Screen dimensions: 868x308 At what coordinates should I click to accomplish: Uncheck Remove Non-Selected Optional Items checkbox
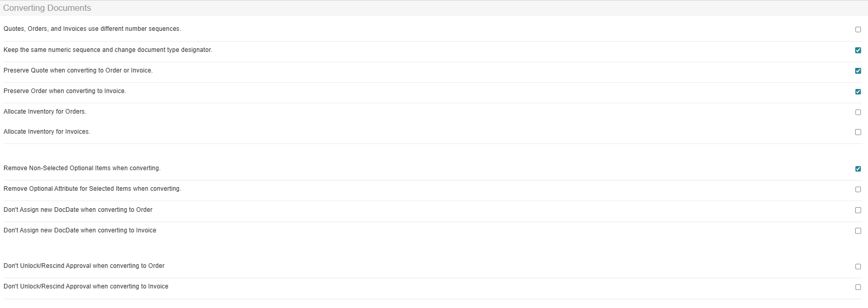click(x=858, y=169)
